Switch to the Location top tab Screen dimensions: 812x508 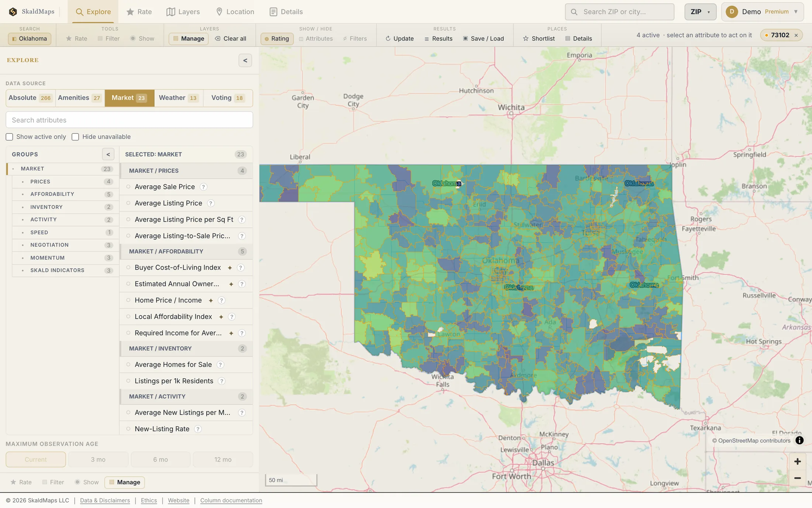coord(235,12)
